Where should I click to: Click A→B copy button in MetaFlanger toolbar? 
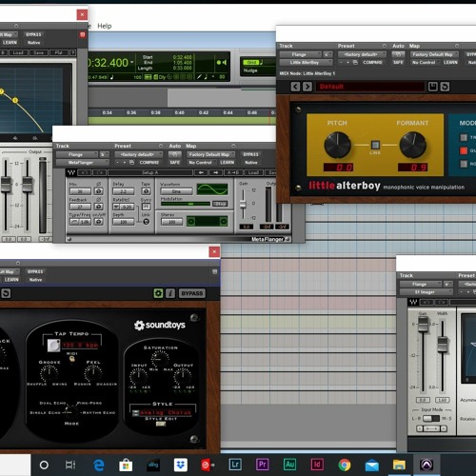pos(233,172)
